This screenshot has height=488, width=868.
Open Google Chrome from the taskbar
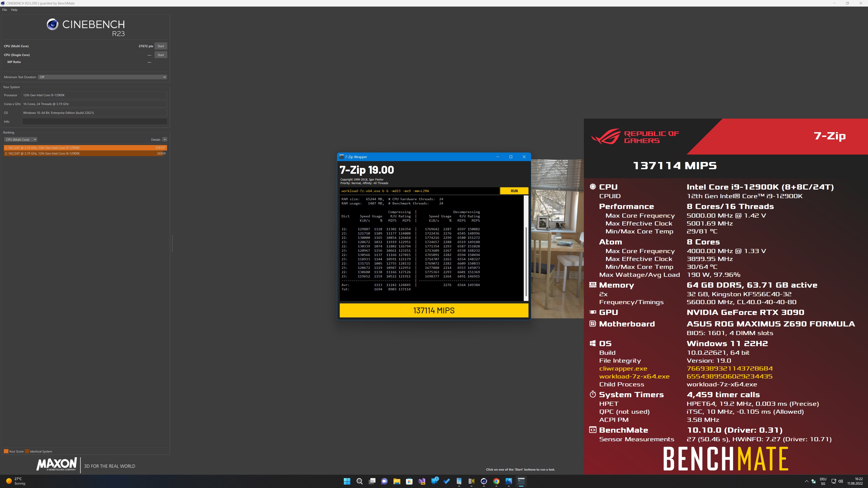click(496, 481)
